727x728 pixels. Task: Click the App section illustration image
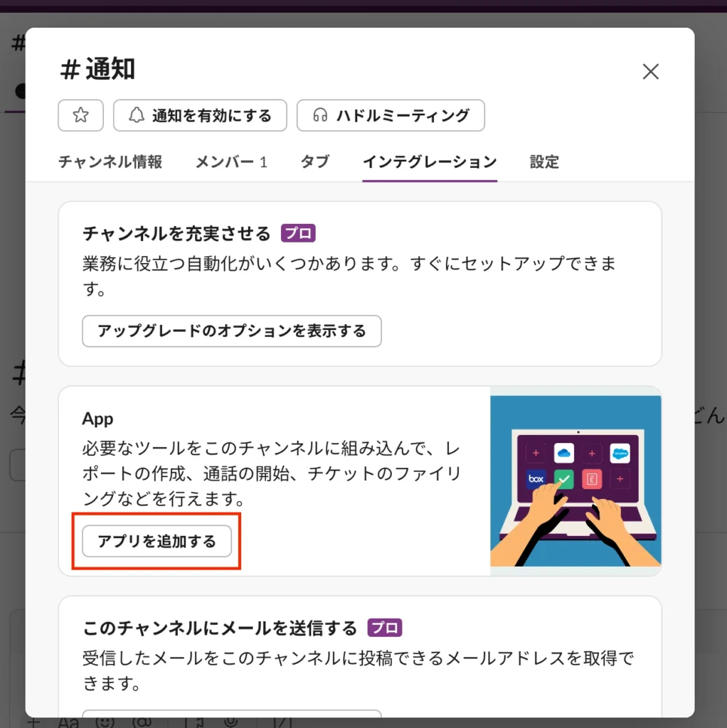[575, 481]
